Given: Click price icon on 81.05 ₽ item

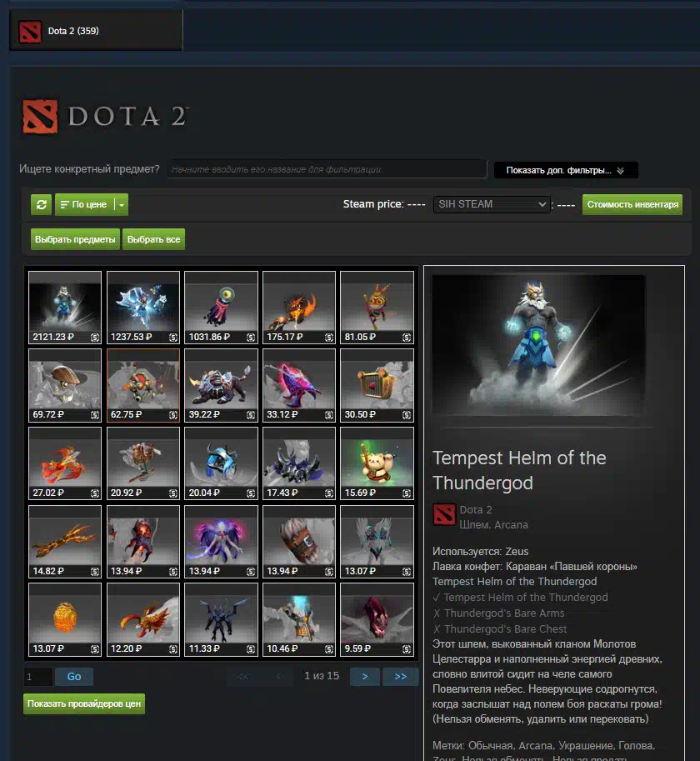Looking at the screenshot, I should coord(407,338).
